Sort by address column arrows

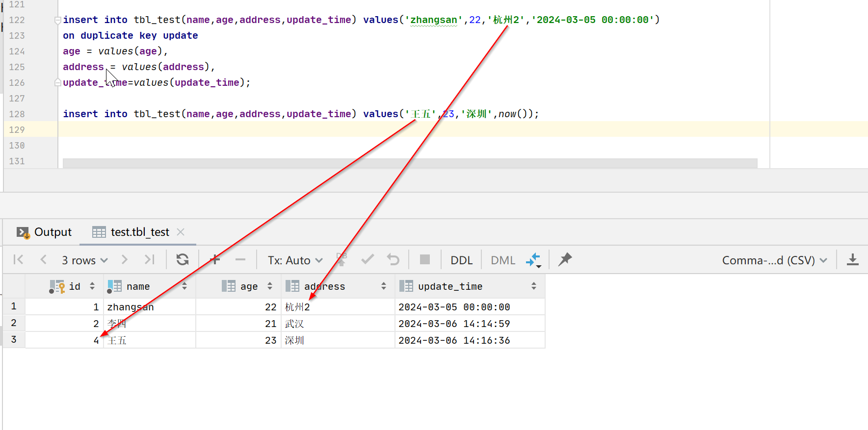384,286
